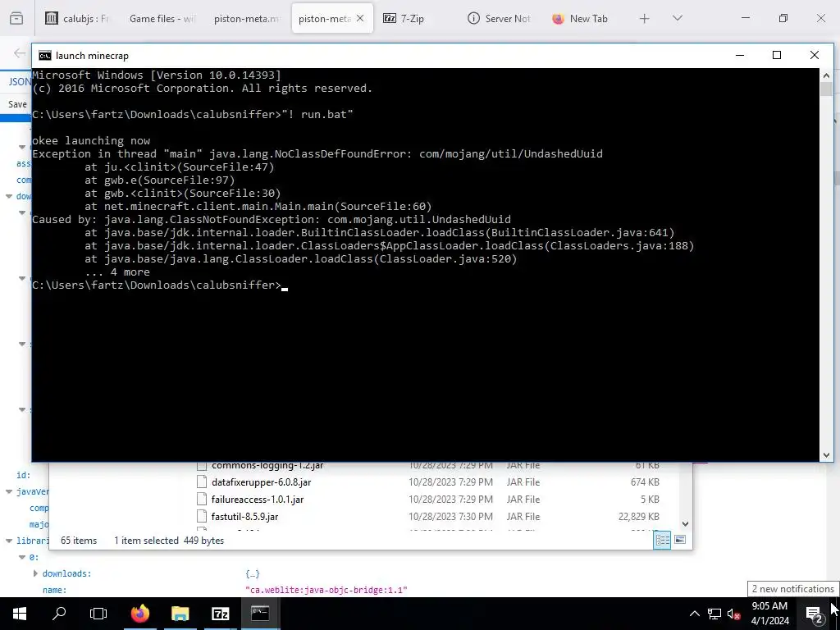Image resolution: width=840 pixels, height=630 pixels.
Task: Open the network status tray icon
Action: click(x=714, y=614)
